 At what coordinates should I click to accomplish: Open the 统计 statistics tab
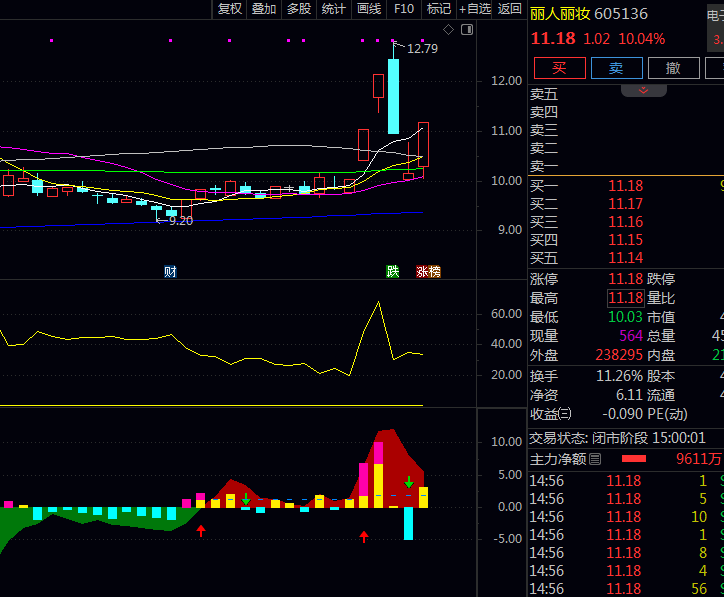coord(334,9)
